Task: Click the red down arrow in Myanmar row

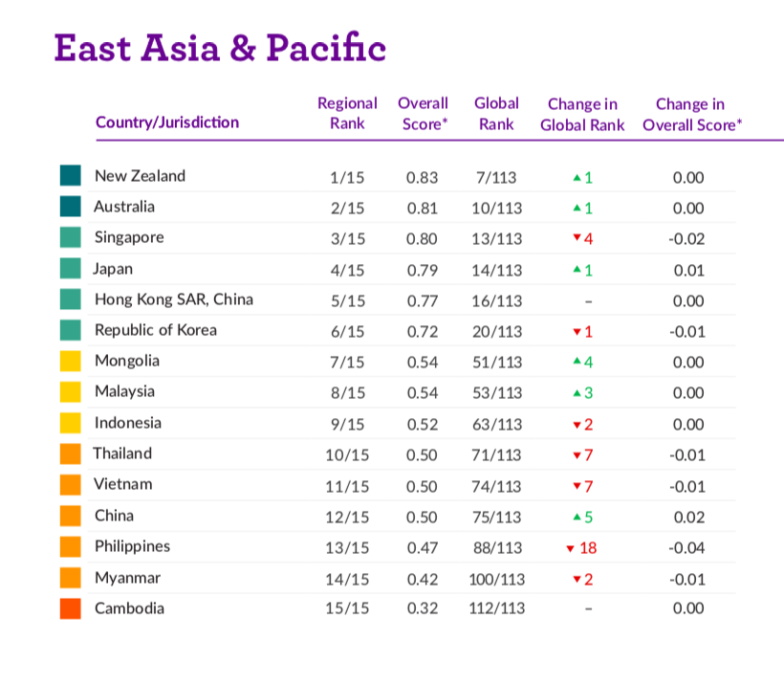Action: pos(577,580)
